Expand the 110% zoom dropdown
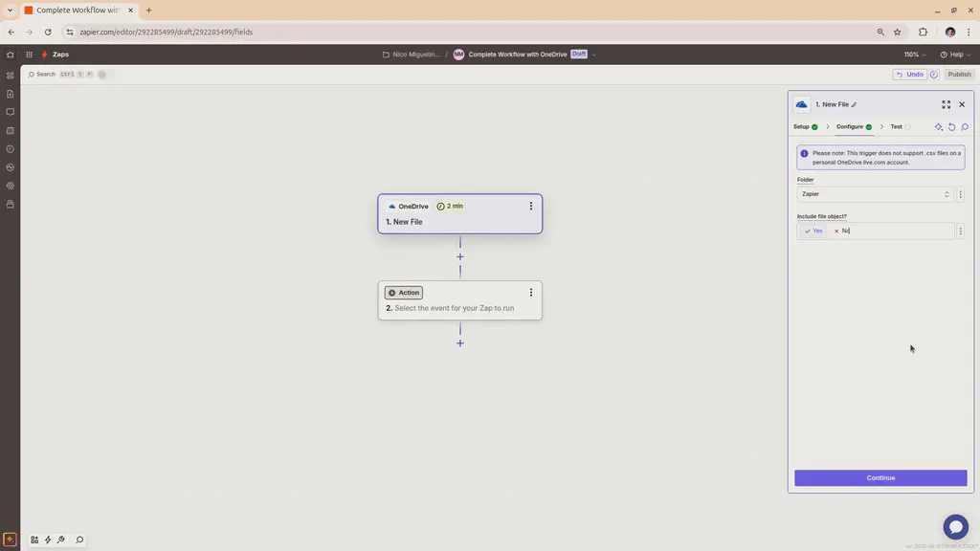The height and width of the screenshot is (551, 980). tap(913, 55)
